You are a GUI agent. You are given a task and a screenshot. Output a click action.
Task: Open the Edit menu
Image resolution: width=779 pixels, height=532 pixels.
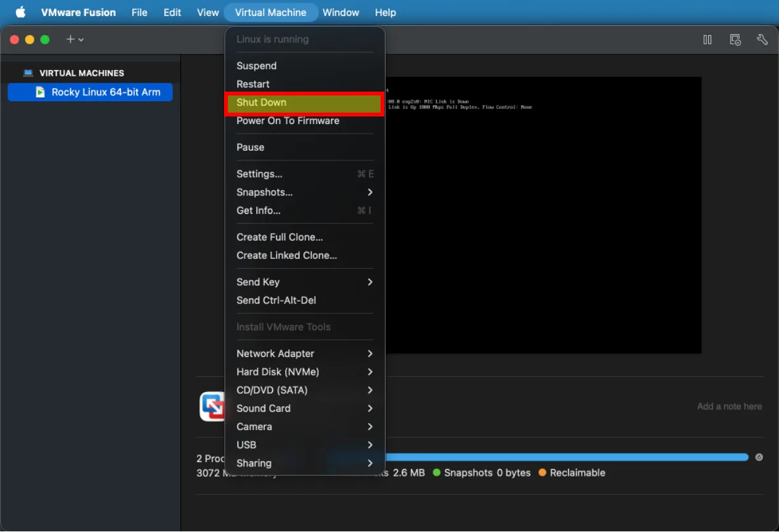(x=172, y=12)
